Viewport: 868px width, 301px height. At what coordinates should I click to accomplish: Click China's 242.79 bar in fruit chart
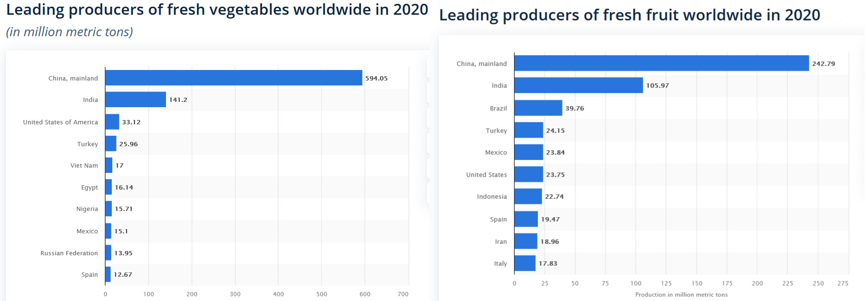click(661, 63)
